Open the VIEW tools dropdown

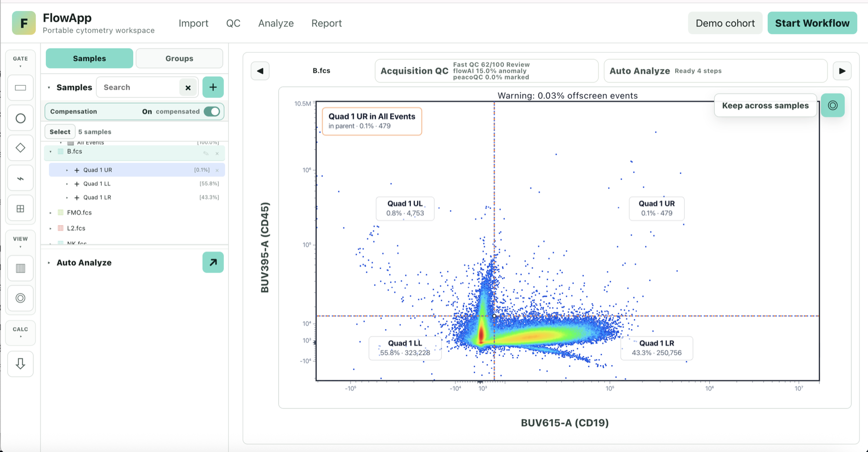pyautogui.click(x=20, y=241)
